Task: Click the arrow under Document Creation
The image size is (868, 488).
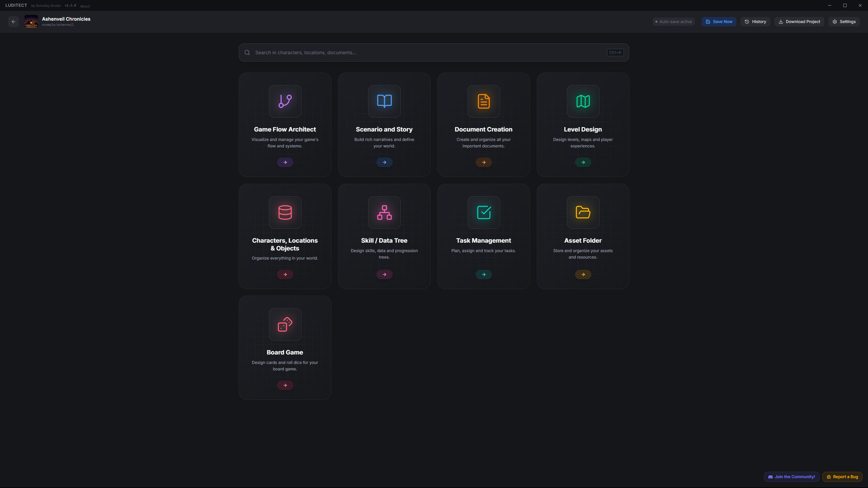Action: tap(484, 162)
